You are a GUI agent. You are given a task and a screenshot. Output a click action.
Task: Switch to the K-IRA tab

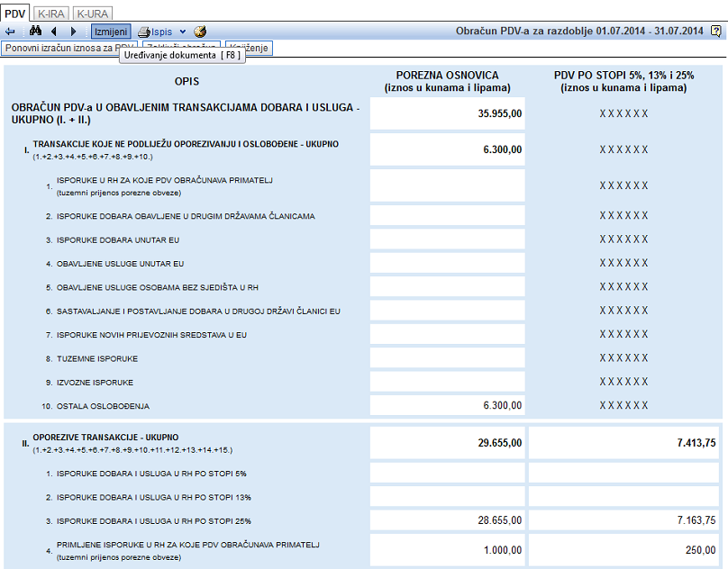pos(51,14)
